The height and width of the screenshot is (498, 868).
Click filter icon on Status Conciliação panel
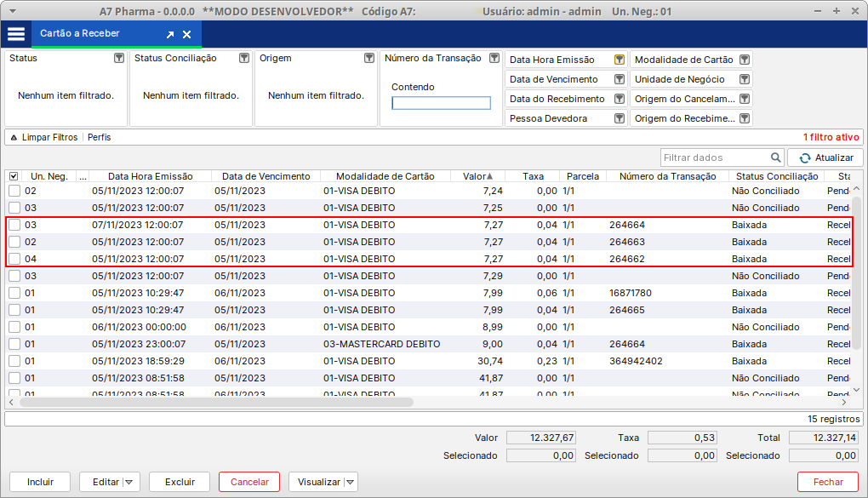coord(244,59)
